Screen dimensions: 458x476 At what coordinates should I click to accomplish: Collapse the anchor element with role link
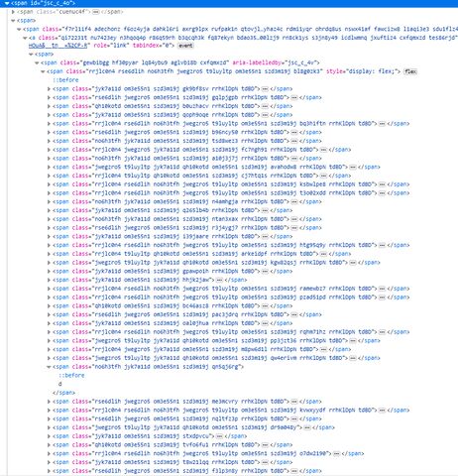[25, 38]
